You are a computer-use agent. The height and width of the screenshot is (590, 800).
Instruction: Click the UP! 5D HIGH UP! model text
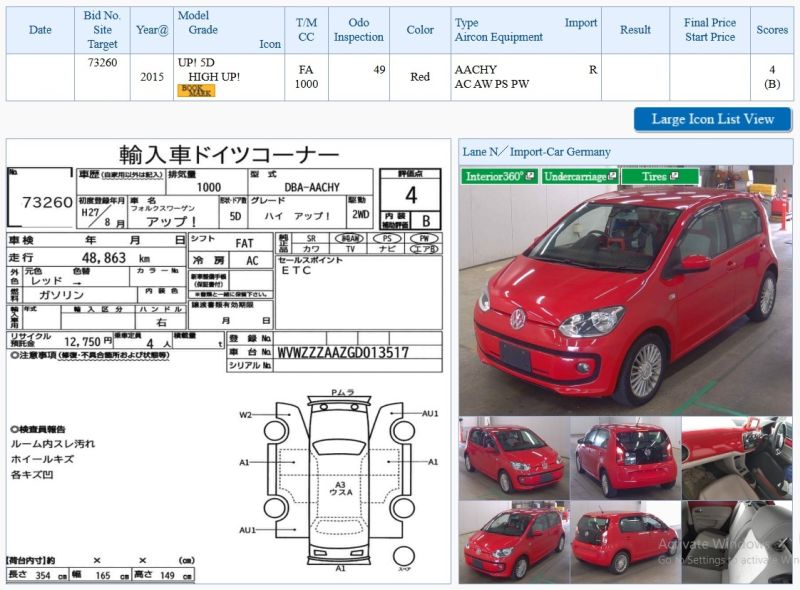[x=209, y=70]
